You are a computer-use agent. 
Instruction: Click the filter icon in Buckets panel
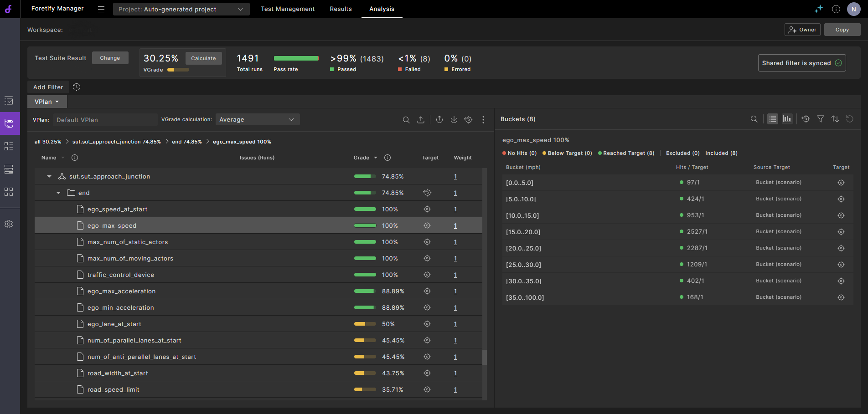820,119
